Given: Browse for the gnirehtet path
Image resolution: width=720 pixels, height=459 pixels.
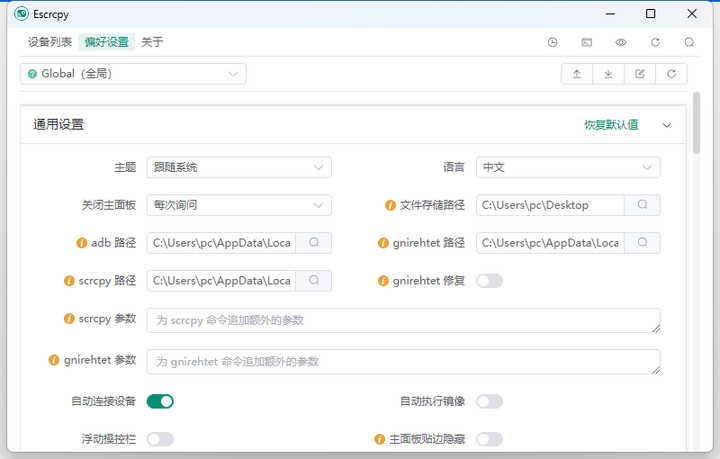Looking at the screenshot, I should pos(642,243).
